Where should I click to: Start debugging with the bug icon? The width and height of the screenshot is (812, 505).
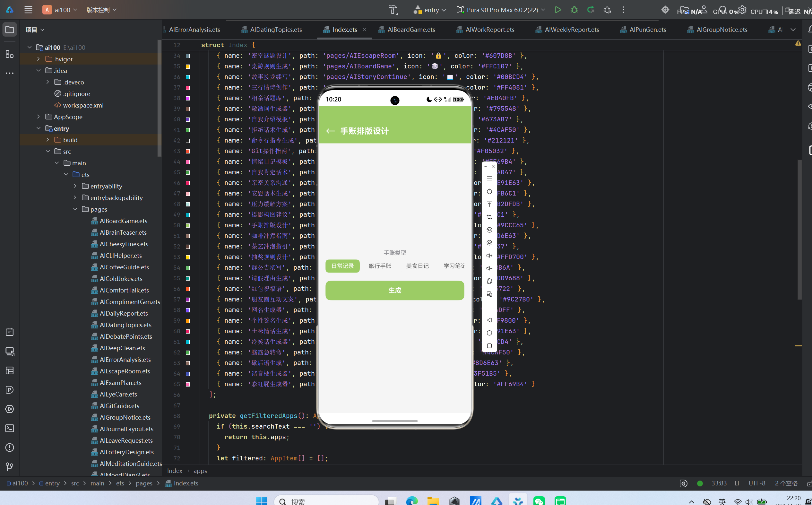[x=574, y=10]
